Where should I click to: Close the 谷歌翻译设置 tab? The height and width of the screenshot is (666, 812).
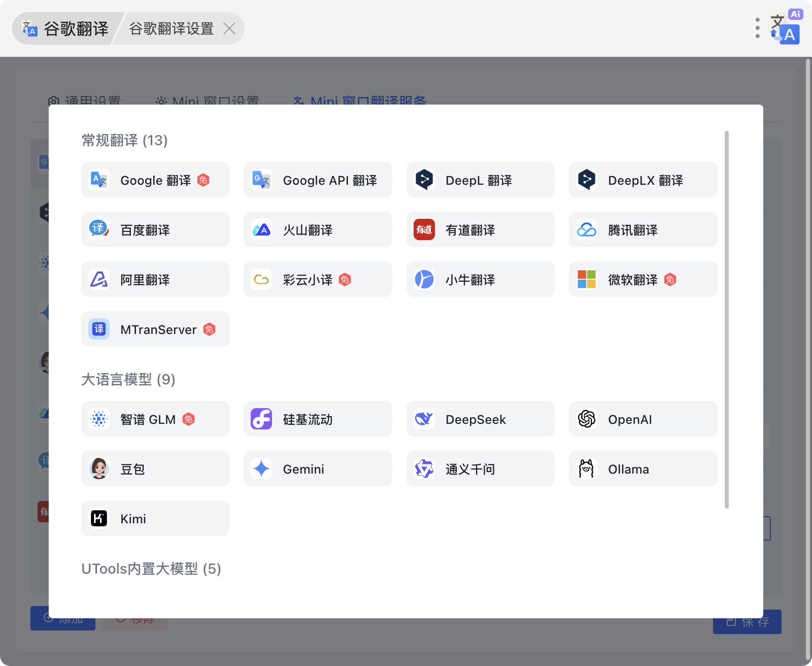point(229,28)
